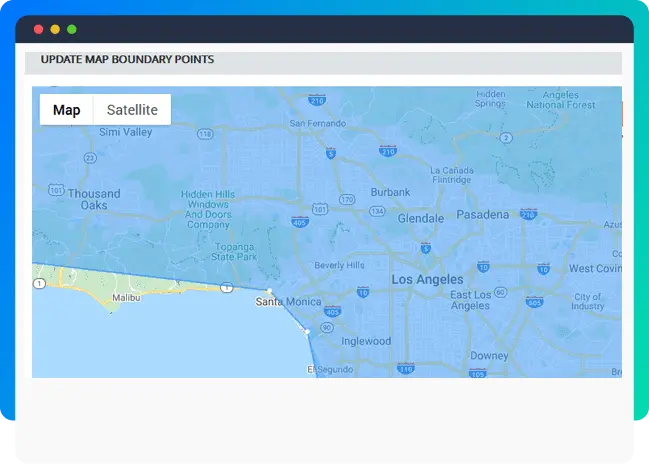The height and width of the screenshot is (464, 649).
Task: Click the Route 134 highway shield
Action: click(376, 212)
